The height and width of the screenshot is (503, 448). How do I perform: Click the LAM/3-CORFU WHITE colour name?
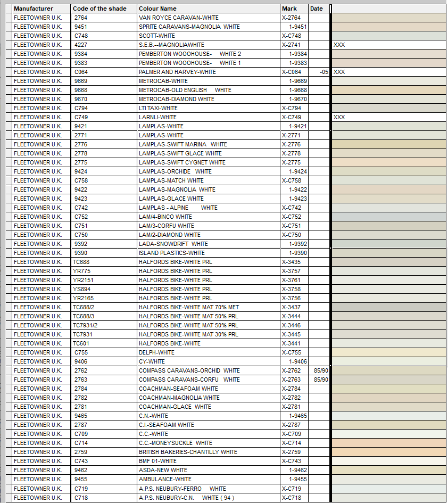click(x=167, y=226)
